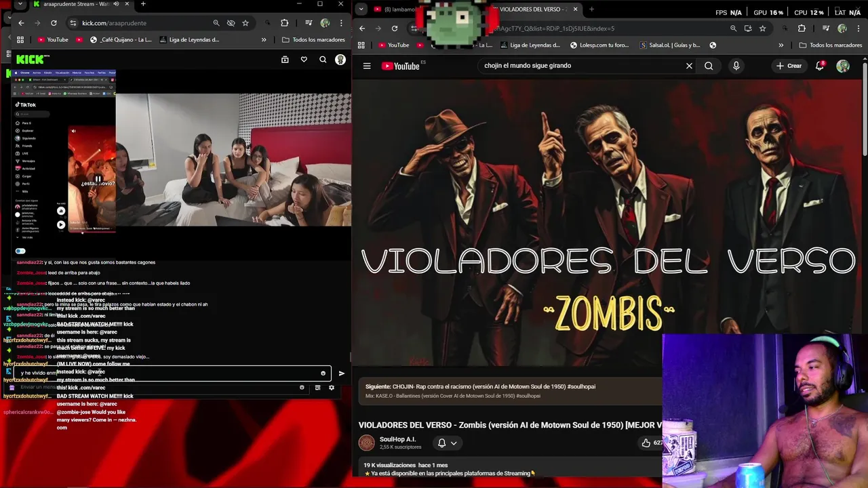The height and width of the screenshot is (488, 868).
Task: Open Café Quijano bookmark in Kick window
Action: point(121,39)
